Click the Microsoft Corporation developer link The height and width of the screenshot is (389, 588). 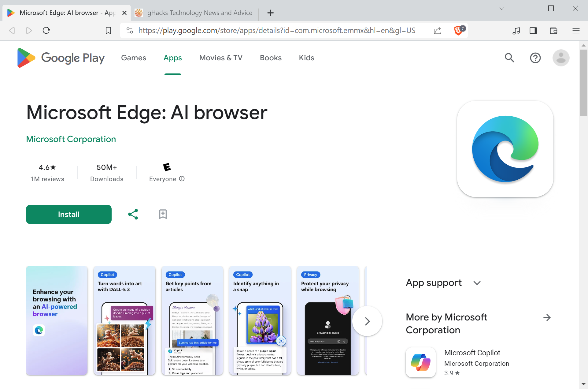click(x=71, y=139)
